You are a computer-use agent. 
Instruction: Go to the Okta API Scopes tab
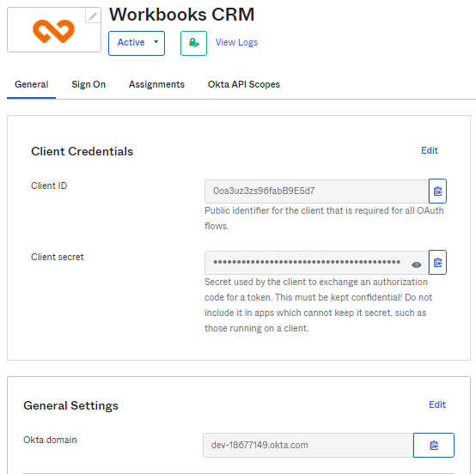[243, 84]
